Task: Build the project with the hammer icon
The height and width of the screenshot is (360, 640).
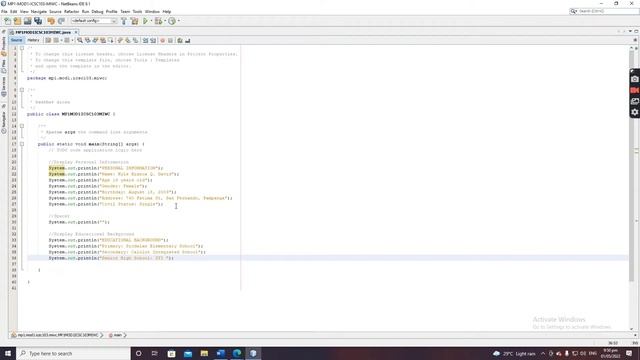Action: (124, 21)
